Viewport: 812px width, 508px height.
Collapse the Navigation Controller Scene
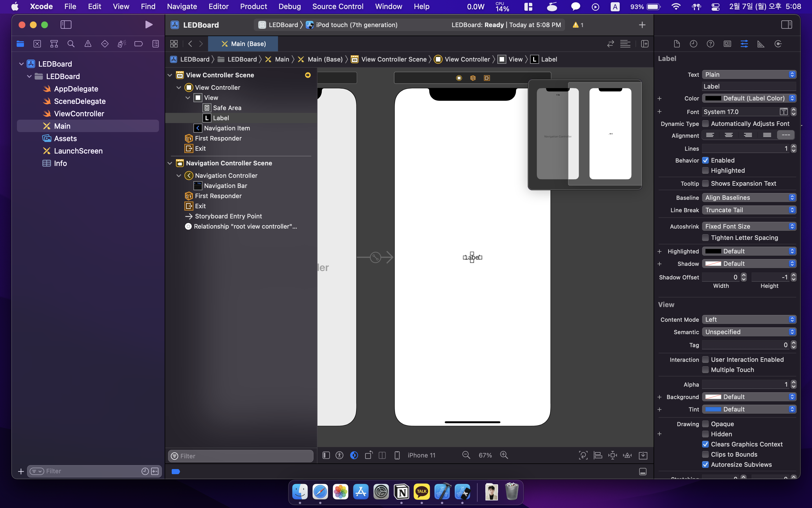point(170,163)
